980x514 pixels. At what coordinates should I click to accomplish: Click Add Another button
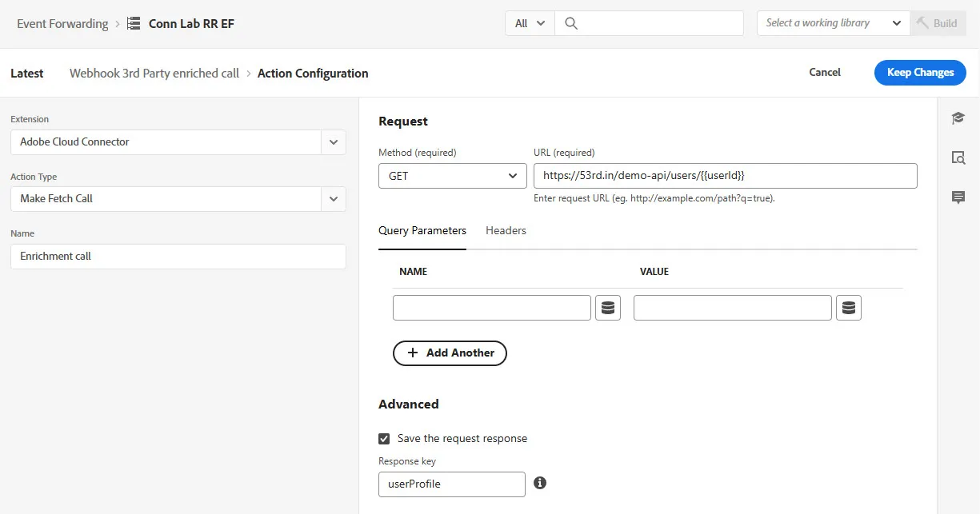click(450, 353)
